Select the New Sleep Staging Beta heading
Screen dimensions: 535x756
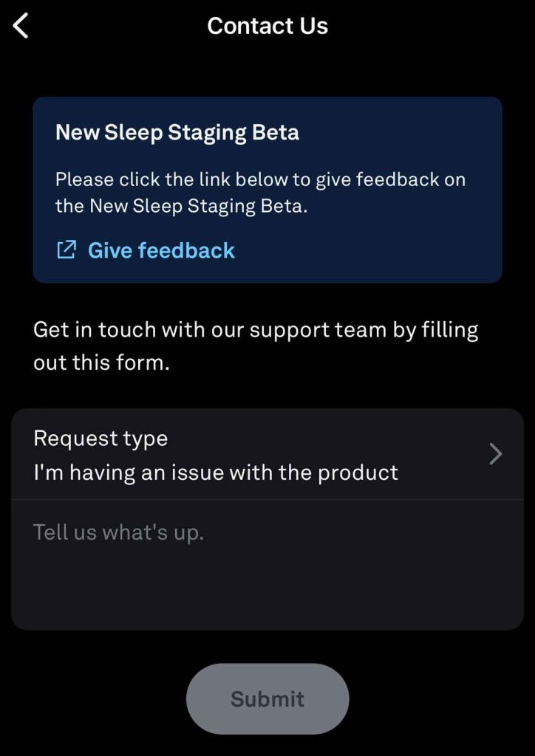click(177, 133)
